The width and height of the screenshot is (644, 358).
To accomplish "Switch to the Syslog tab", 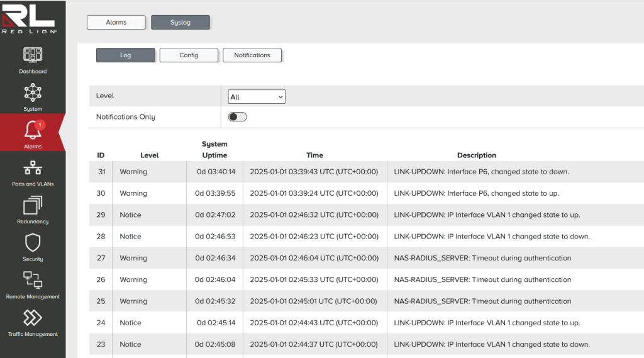I will tap(180, 23).
